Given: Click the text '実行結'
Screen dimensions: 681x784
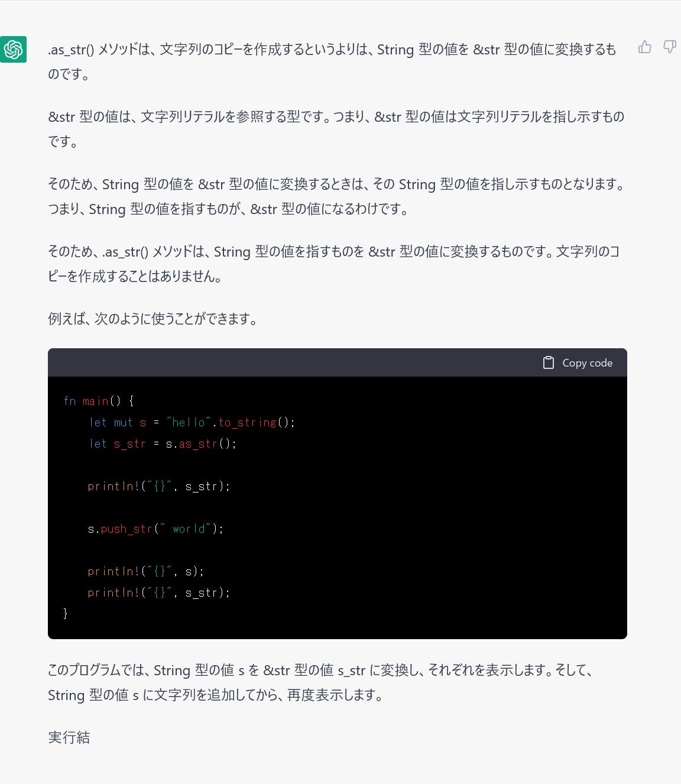Looking at the screenshot, I should pyautogui.click(x=69, y=737).
